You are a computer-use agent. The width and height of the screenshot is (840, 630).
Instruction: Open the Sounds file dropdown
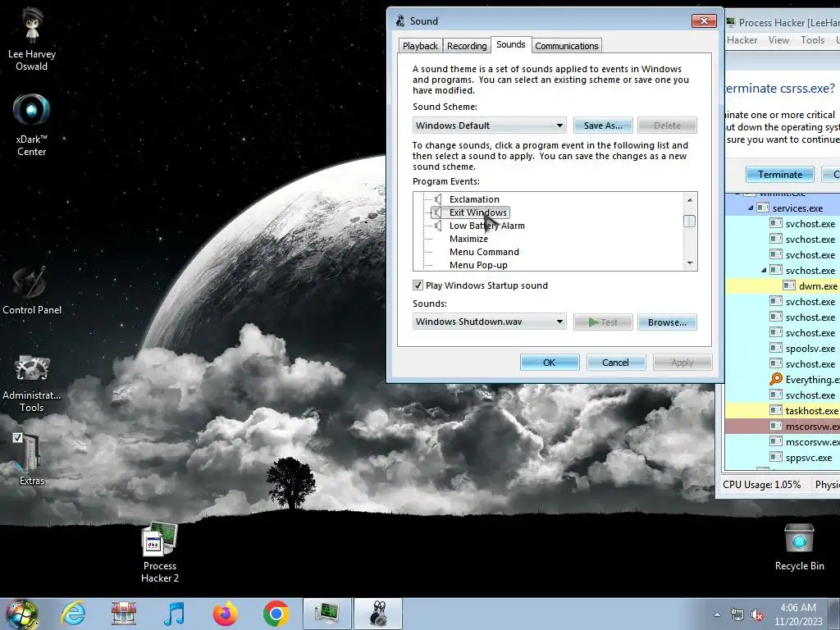tap(490, 322)
